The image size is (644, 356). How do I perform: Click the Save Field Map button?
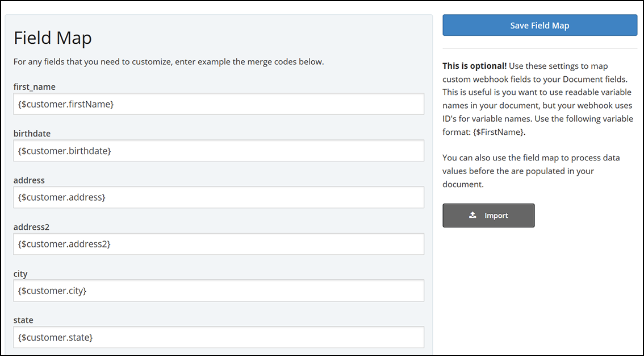(x=540, y=26)
